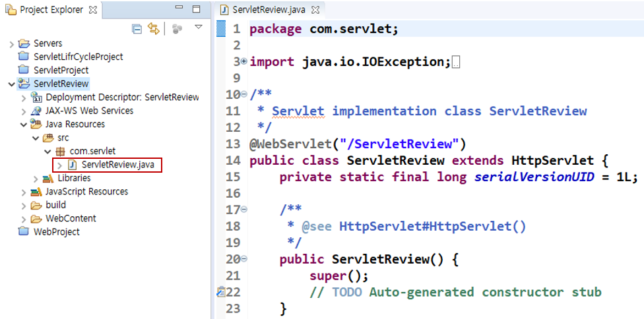Collapse the com.servlet package
The image size is (644, 319).
(x=48, y=152)
